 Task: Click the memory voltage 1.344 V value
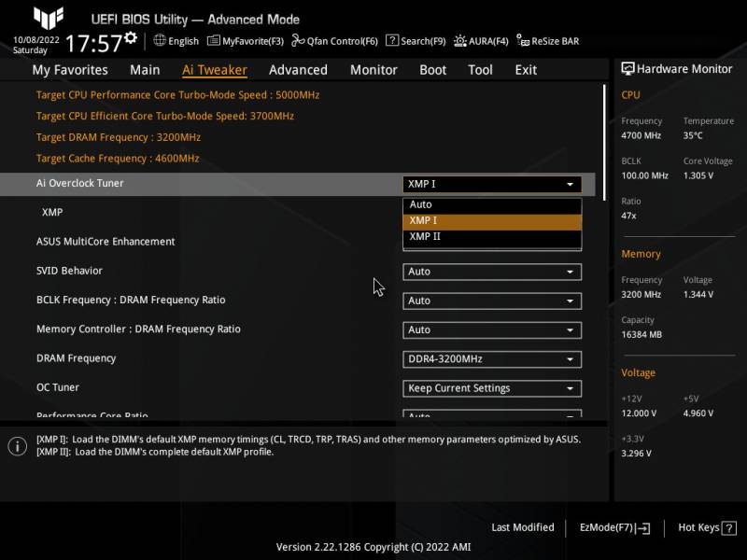click(698, 295)
